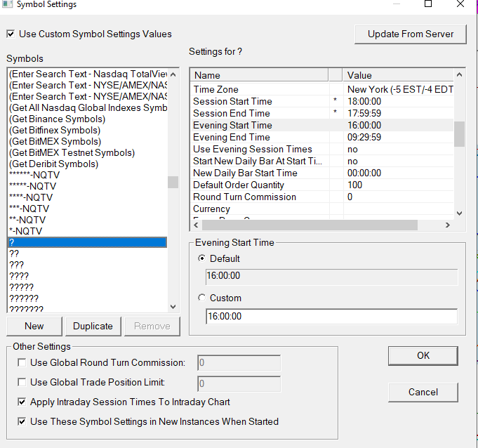478x448 pixels.
Task: Click the symbols list scroll up arrow
Action: 173,74
